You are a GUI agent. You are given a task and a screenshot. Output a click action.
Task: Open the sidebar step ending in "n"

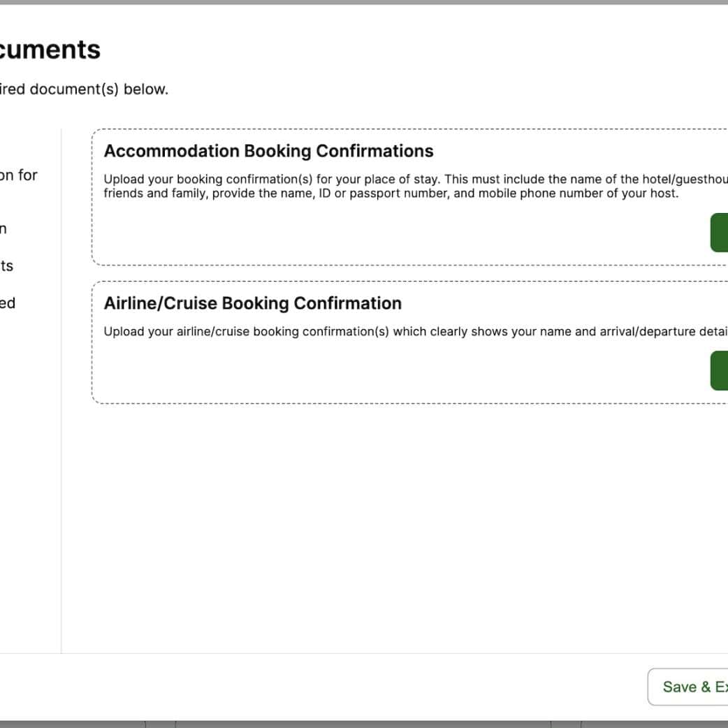pyautogui.click(x=3, y=228)
